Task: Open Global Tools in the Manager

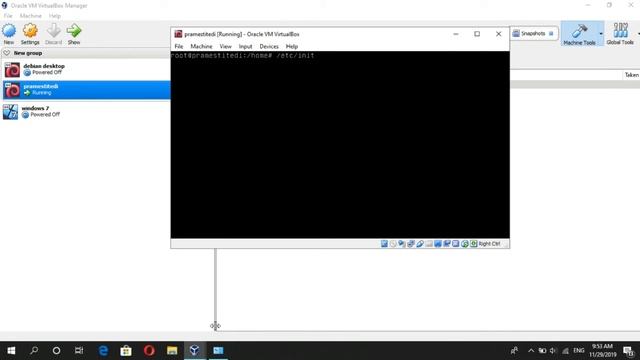Action: coord(620,33)
